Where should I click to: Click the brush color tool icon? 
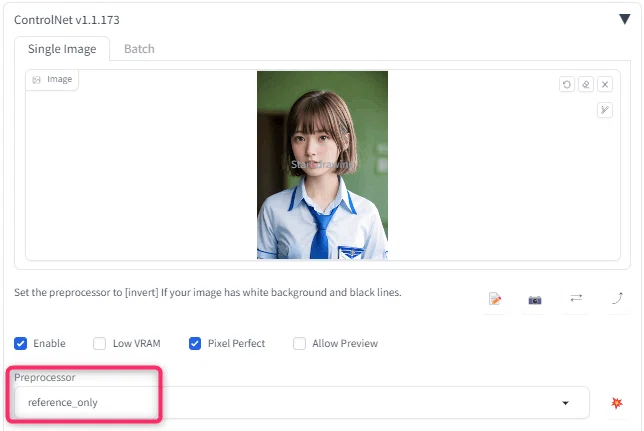pos(605,110)
